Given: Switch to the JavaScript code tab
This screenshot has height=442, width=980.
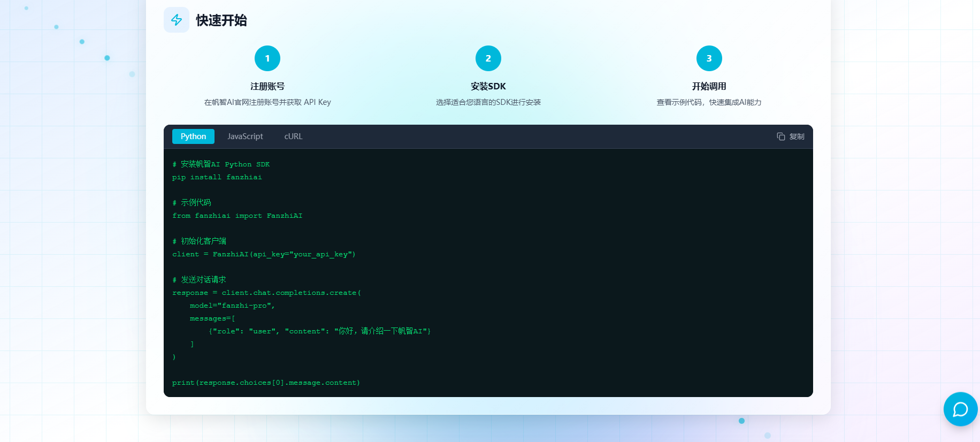Looking at the screenshot, I should point(245,136).
